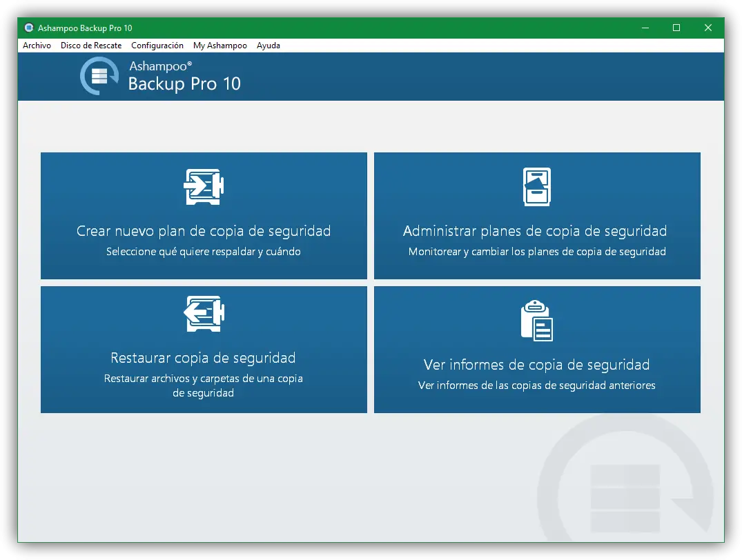The image size is (742, 560).
Task: Select 'Restaurar copia de seguridad' title
Action: 203,358
